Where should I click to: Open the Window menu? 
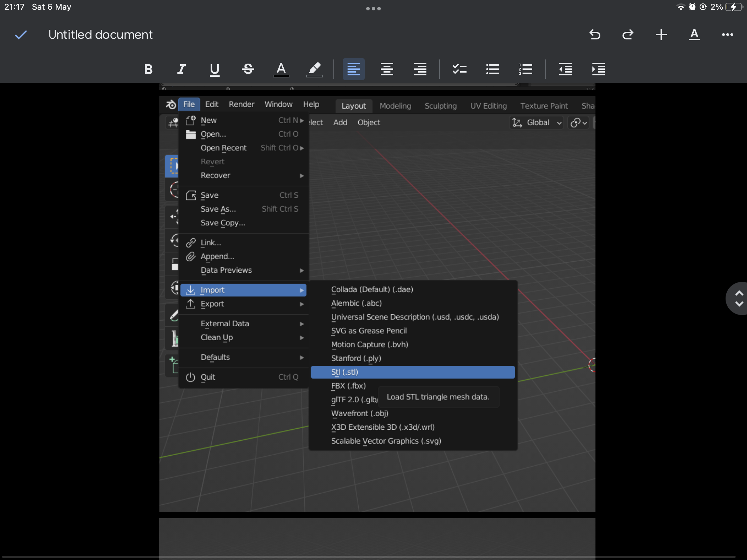pyautogui.click(x=278, y=104)
